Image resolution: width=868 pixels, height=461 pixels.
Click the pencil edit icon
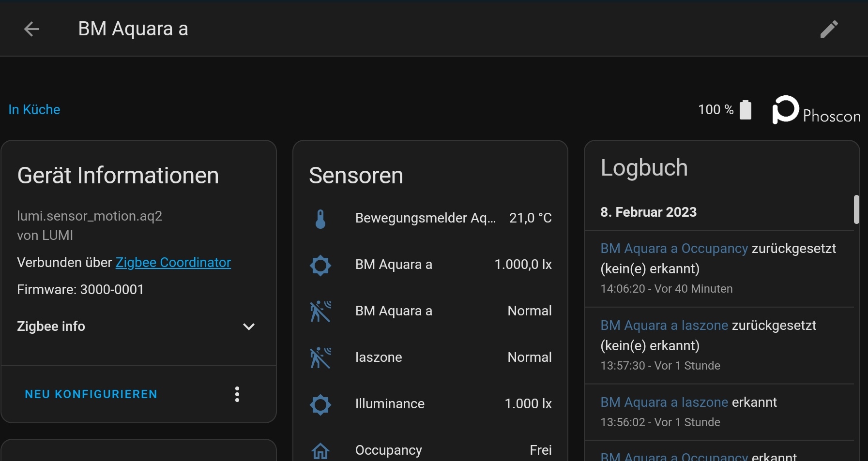(829, 29)
